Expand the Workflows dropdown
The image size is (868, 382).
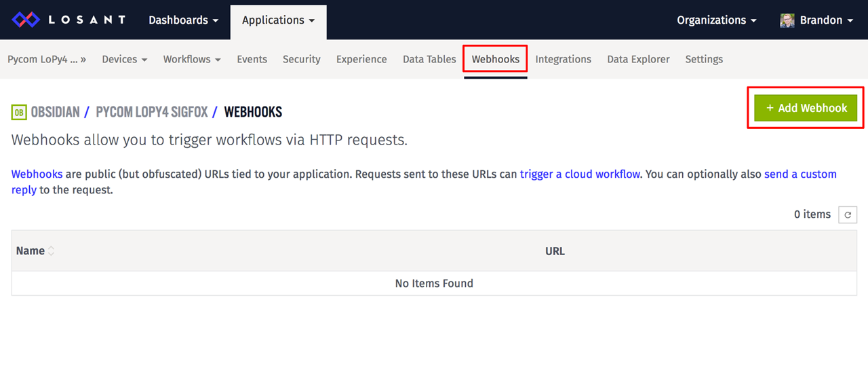[192, 60]
